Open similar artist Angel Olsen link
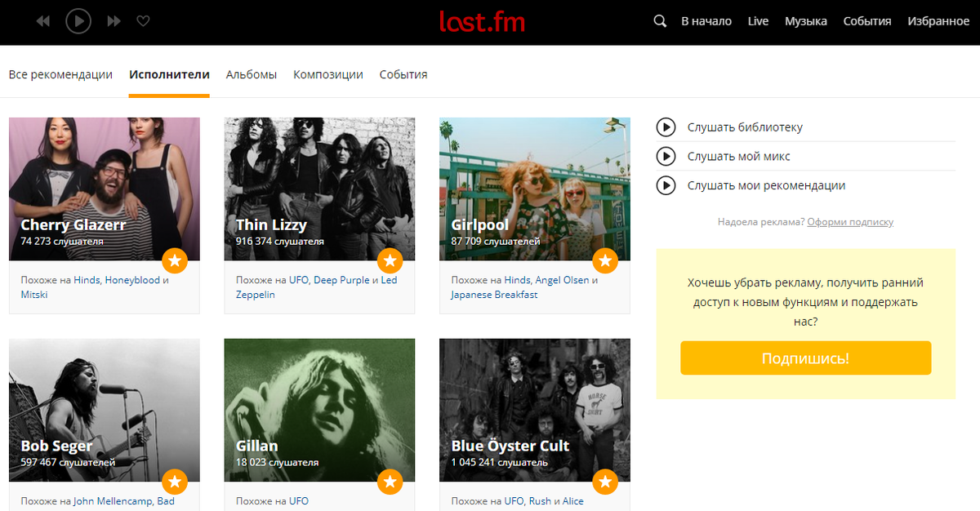980x511 pixels. [562, 280]
